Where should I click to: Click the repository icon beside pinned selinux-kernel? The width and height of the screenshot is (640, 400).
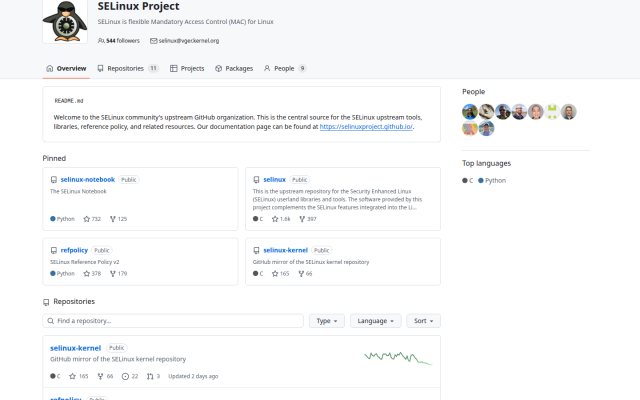256,250
